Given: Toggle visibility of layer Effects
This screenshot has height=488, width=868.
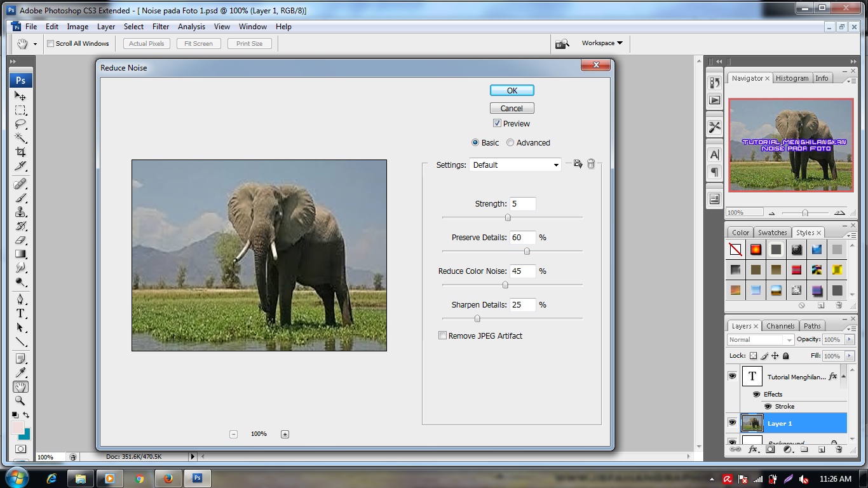Looking at the screenshot, I should point(756,395).
